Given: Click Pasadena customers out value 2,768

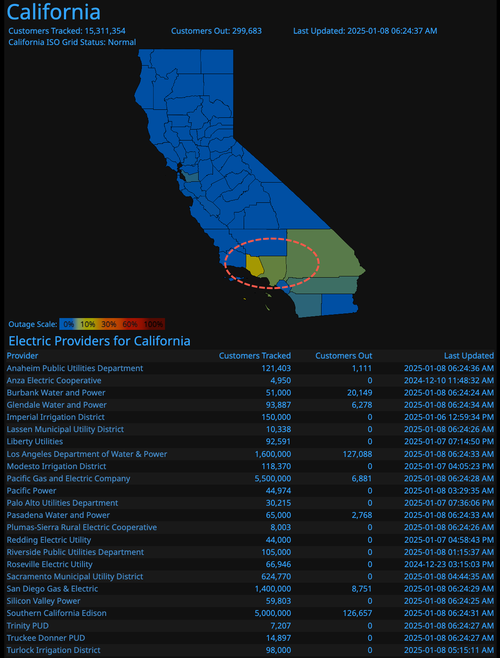Looking at the screenshot, I should point(362,515).
